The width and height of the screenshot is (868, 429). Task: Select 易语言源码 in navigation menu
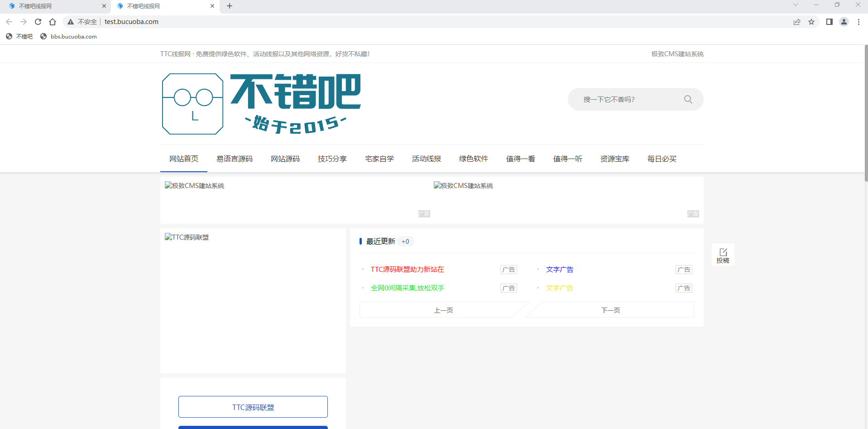(234, 159)
